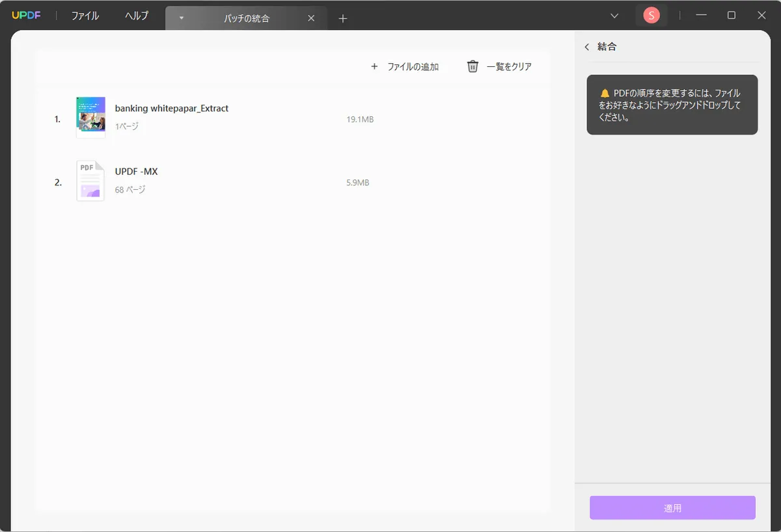Viewport: 781px width, 532px height.
Task: Open the user account avatar S
Action: pos(651,16)
